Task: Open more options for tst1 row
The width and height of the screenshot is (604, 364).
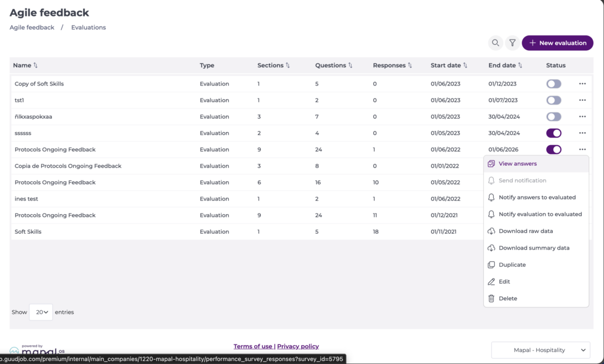Action: coord(582,100)
